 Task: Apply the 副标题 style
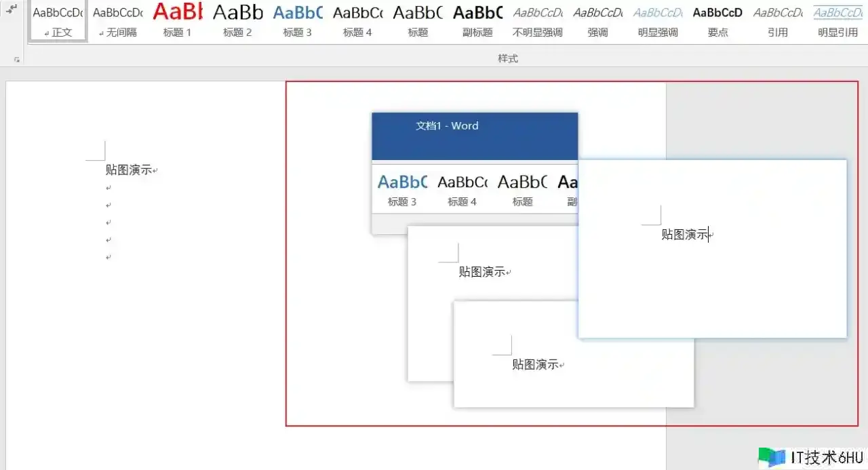click(x=477, y=20)
